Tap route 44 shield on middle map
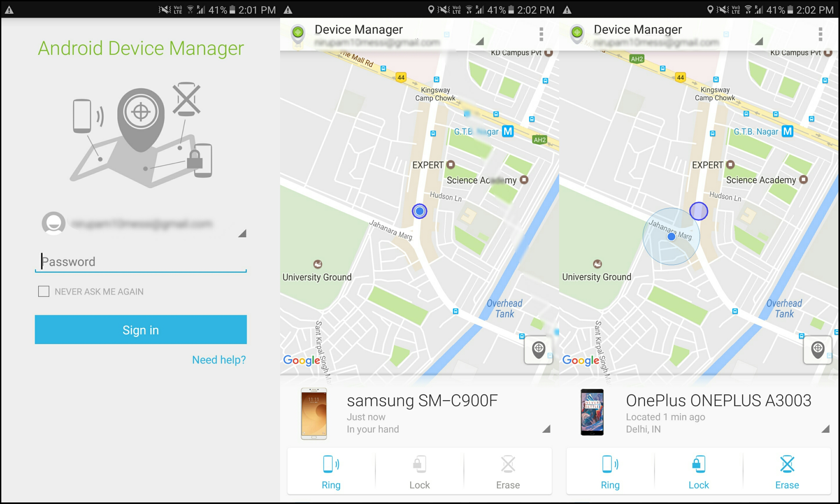840x504 pixels. [x=401, y=77]
